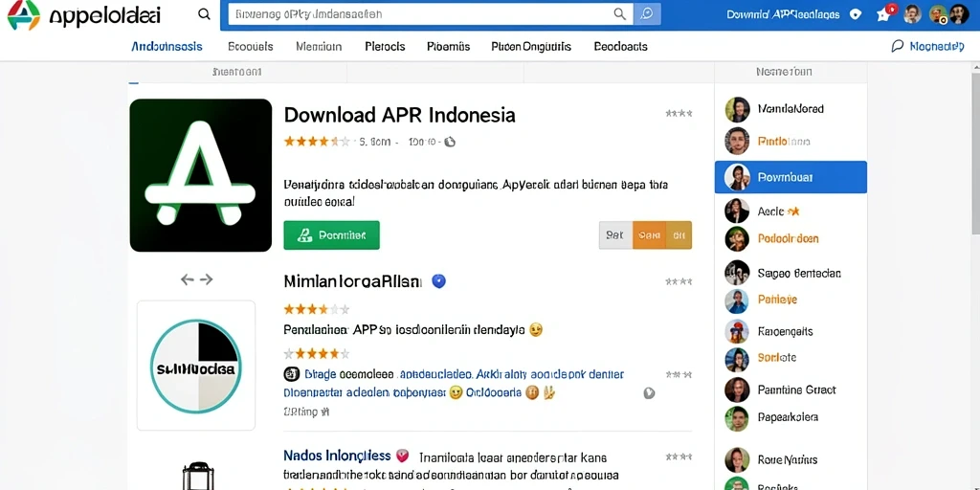Click the lantern-shaped app icon at bottom
This screenshot has height=490, width=980.
(197, 475)
